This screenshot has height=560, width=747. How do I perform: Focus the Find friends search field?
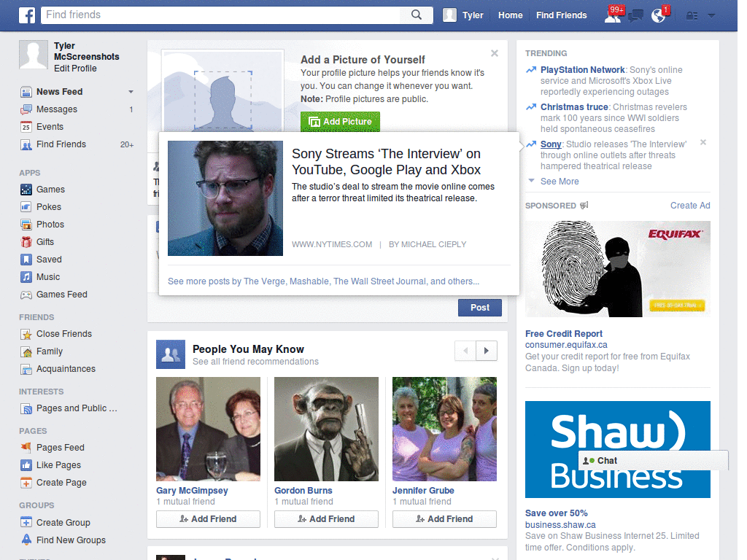click(x=220, y=15)
